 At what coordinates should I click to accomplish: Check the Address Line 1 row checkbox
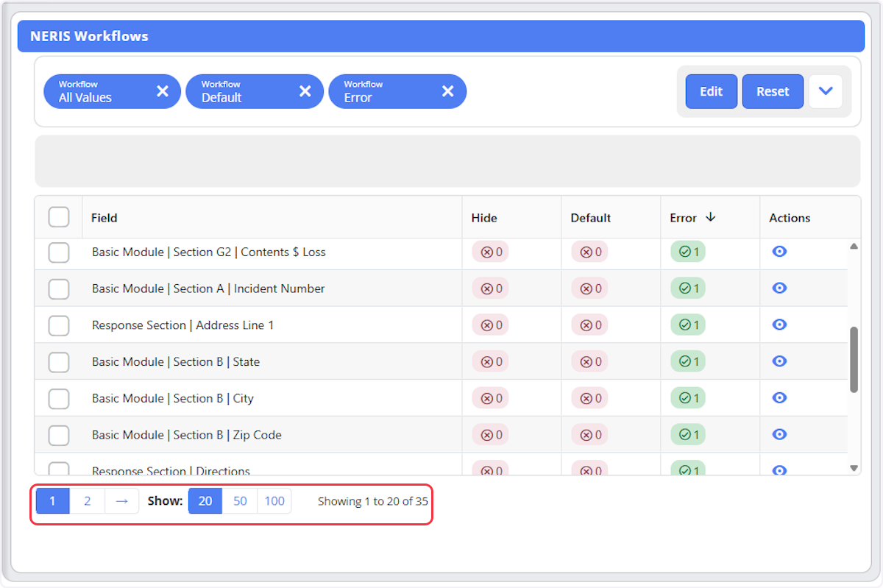pos(59,325)
